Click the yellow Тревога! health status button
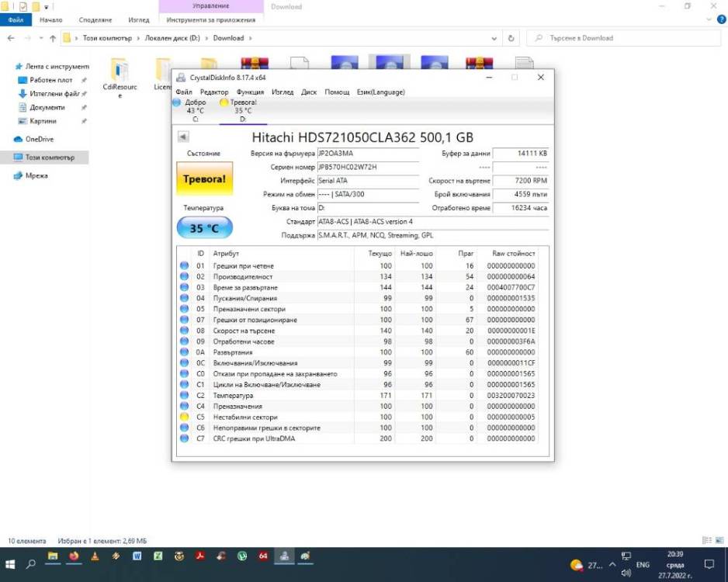Screen dimensions: 728x582 [204, 178]
